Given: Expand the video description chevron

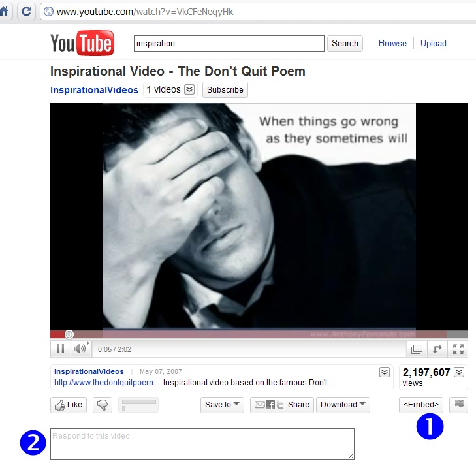Looking at the screenshot, I should point(385,371).
